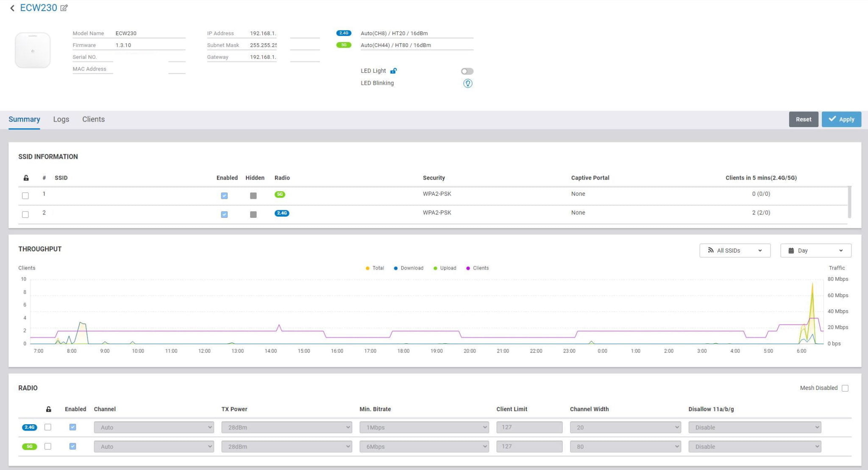Select the checkbox for SSID row 1
Viewport: 868px width, 470px height.
tap(25, 196)
